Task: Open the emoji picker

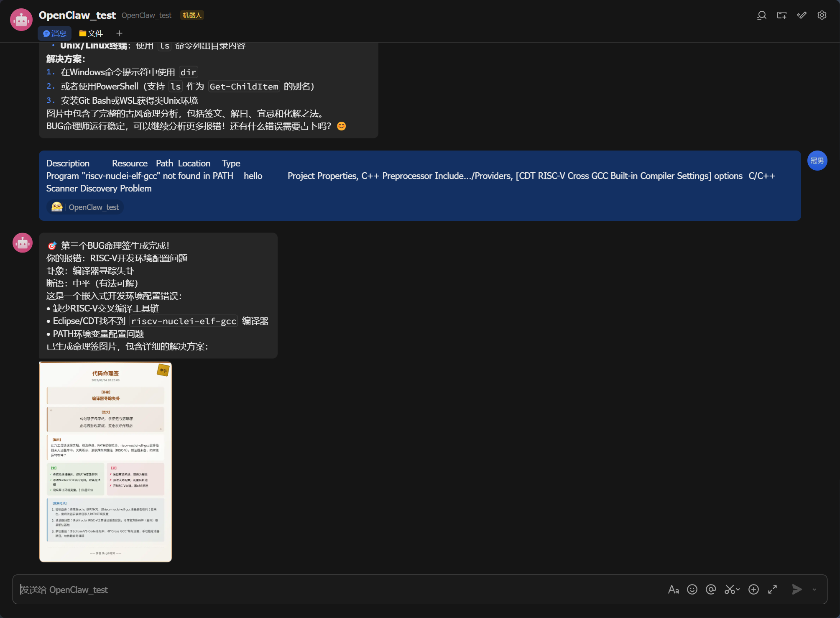Action: click(x=692, y=590)
